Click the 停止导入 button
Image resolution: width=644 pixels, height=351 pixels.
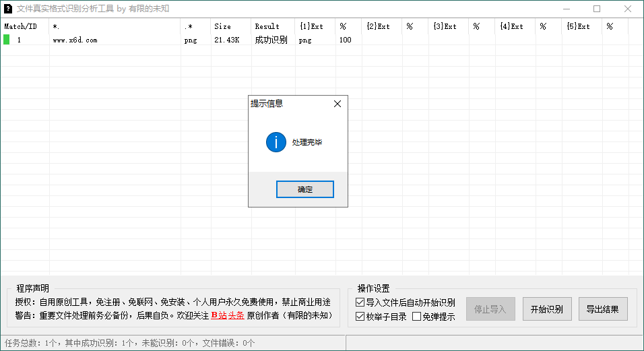pyautogui.click(x=490, y=309)
